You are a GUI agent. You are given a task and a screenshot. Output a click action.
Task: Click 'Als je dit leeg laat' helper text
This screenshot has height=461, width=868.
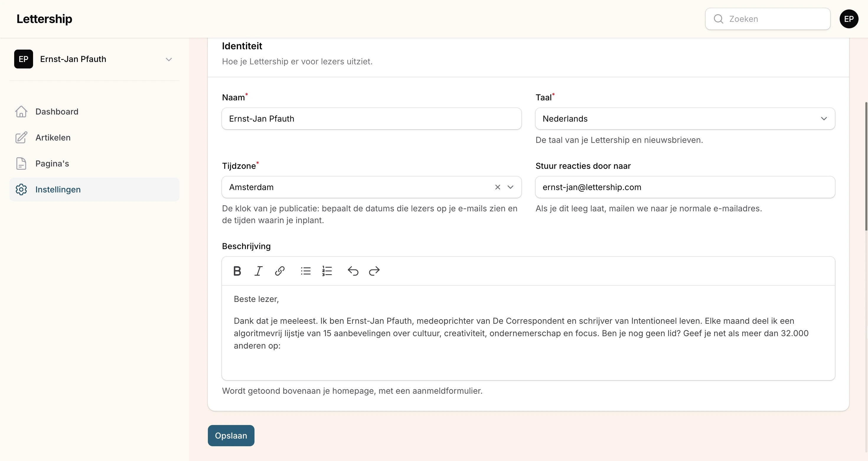(649, 208)
